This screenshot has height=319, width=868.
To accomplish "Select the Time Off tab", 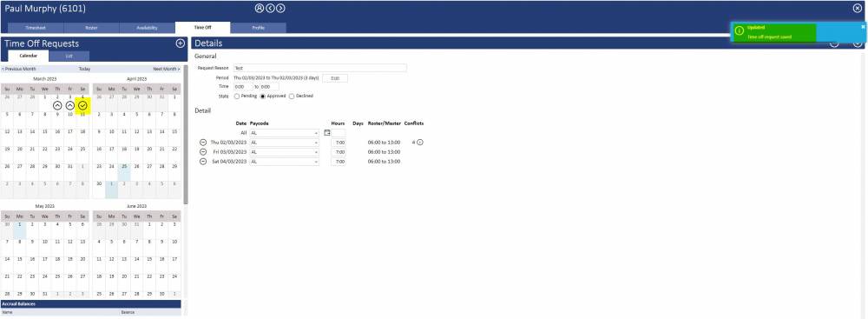I will pyautogui.click(x=202, y=28).
